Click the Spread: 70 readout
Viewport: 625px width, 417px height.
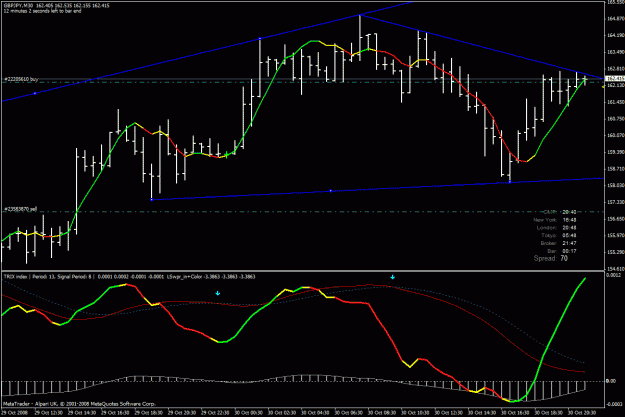pyautogui.click(x=550, y=258)
